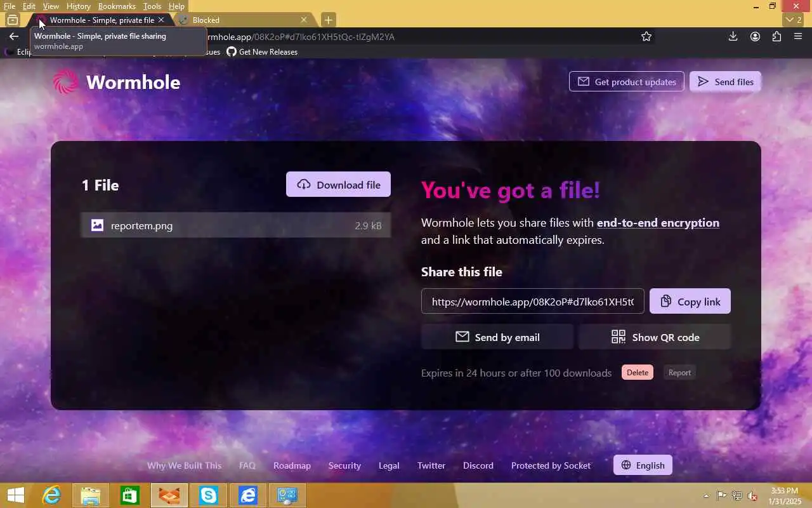The height and width of the screenshot is (508, 812).
Task: Open the Why We Built This link
Action: click(184, 465)
